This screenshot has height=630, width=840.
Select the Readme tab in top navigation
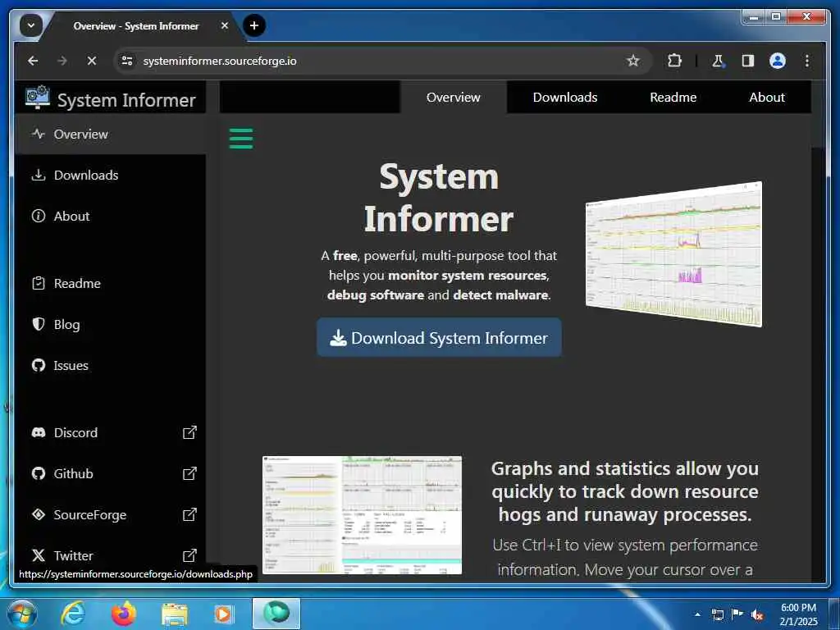click(x=673, y=97)
